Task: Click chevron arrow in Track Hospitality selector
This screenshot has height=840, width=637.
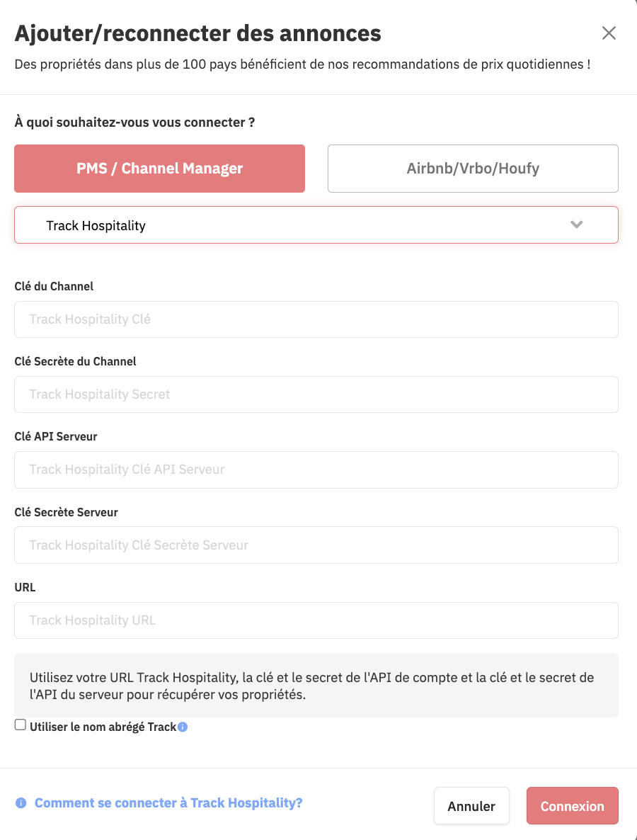Action: pos(577,225)
